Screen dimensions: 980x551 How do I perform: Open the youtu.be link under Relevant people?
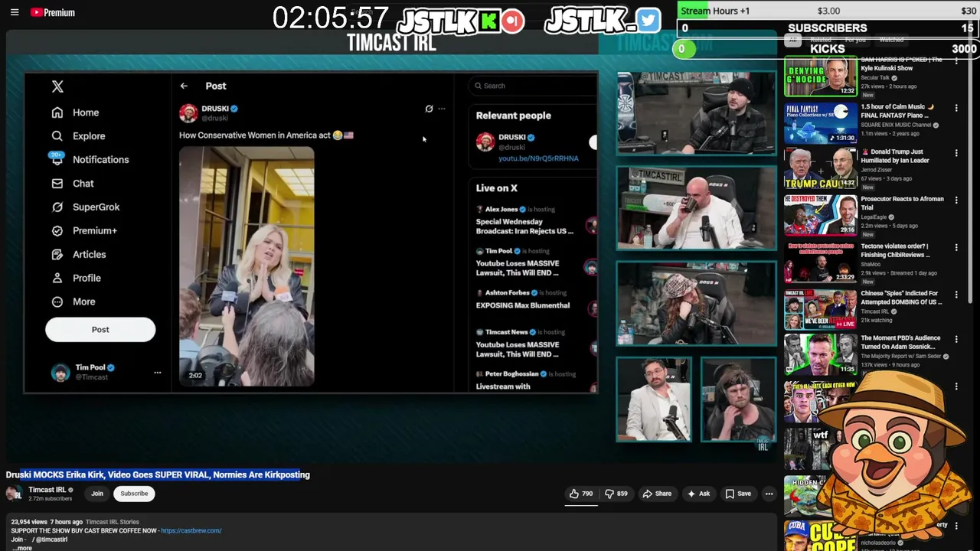point(538,158)
